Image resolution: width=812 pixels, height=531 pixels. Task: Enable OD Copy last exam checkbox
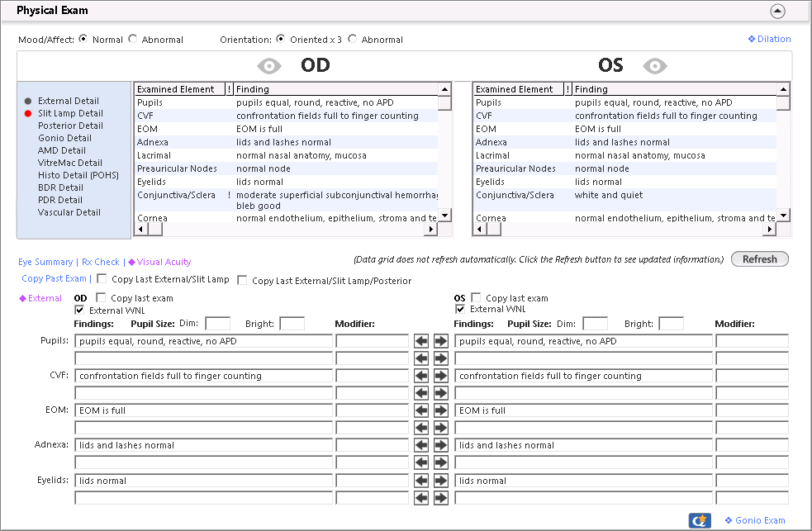[x=101, y=297]
